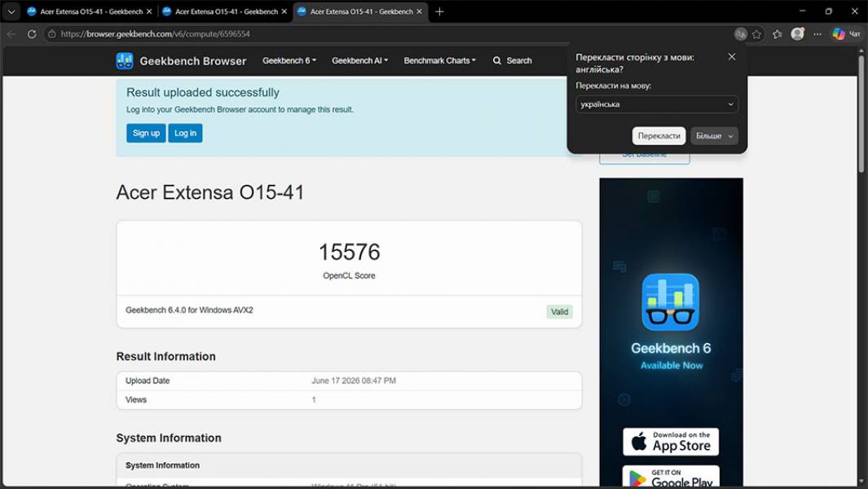868x489 pixels.
Task: Click the Geekbench 6.4.0 version text
Action: pos(189,311)
